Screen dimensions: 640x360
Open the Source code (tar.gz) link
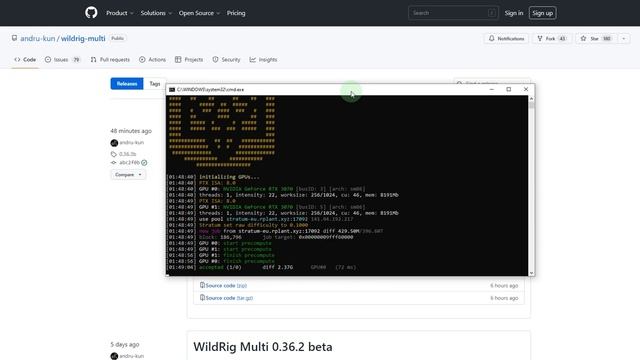click(229, 298)
